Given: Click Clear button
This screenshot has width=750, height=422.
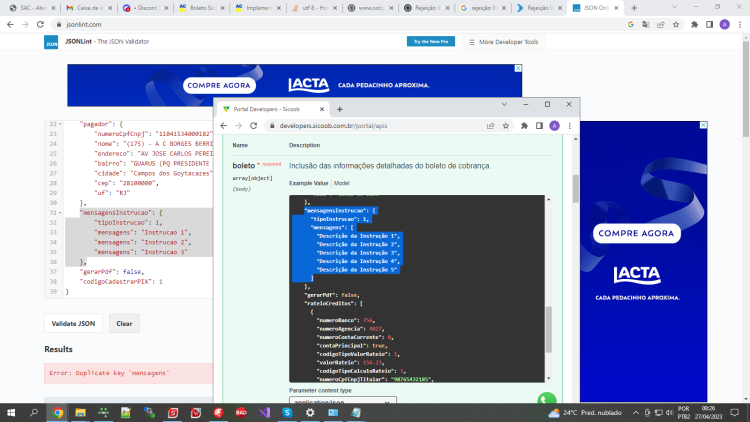Looking at the screenshot, I should [124, 323].
